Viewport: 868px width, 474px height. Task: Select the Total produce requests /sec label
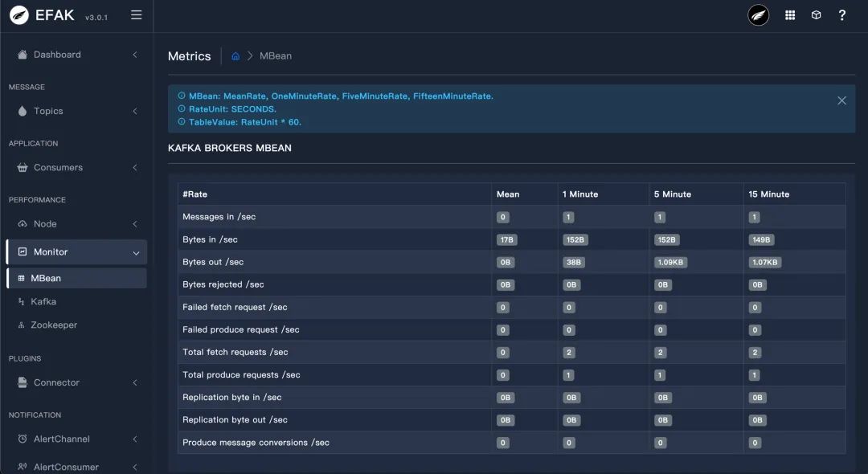[241, 374]
